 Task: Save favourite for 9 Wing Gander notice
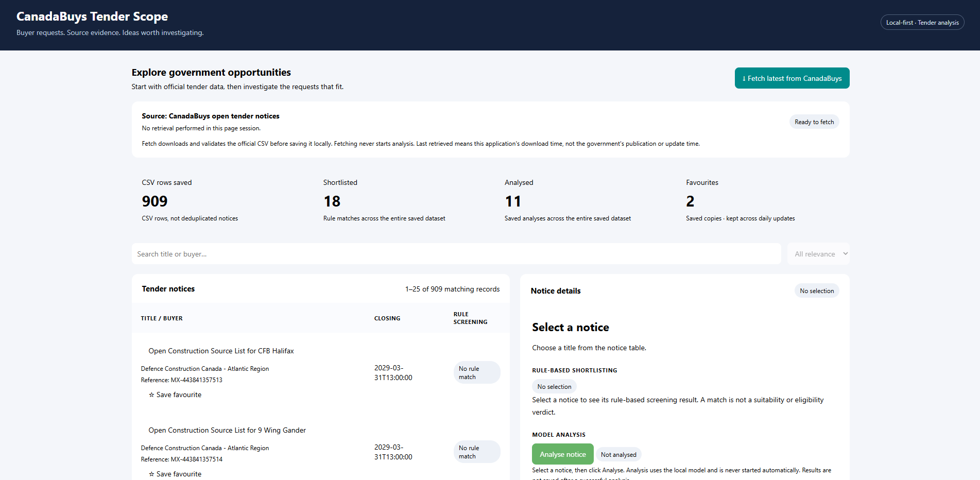[x=175, y=474]
